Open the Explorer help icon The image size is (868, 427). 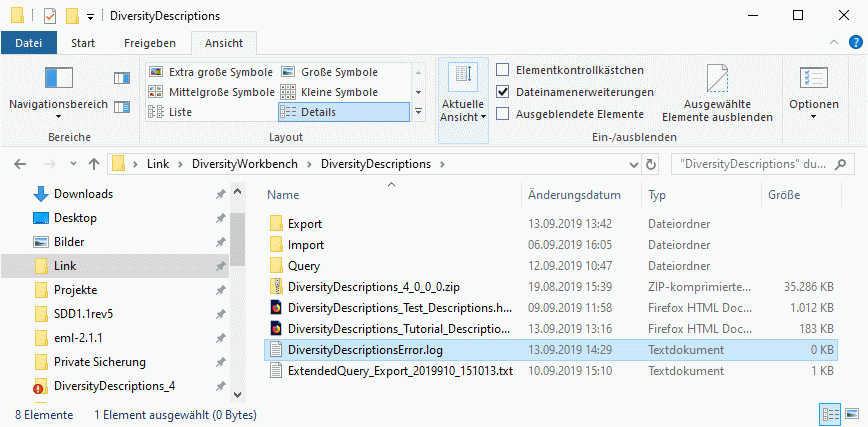pos(855,43)
